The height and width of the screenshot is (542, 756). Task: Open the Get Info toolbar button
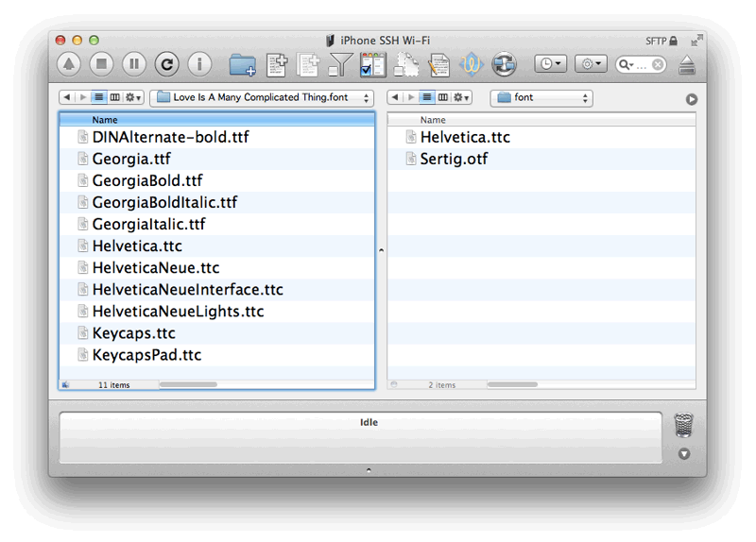(199, 64)
